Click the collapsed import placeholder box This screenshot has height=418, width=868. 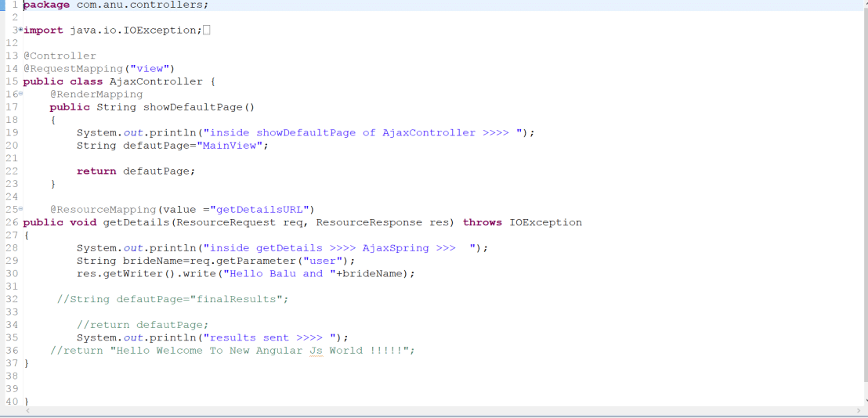click(207, 31)
